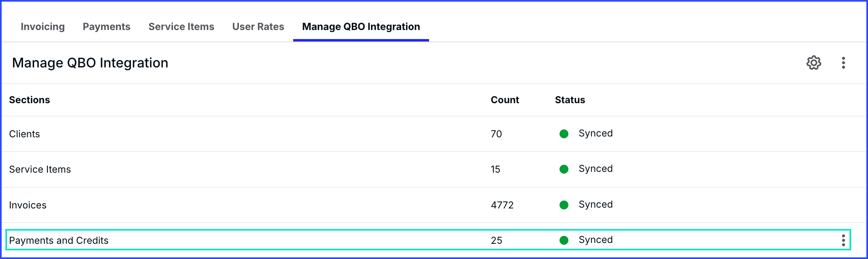Open the settings gear icon
Viewport: 868px width, 259px height.
click(814, 63)
